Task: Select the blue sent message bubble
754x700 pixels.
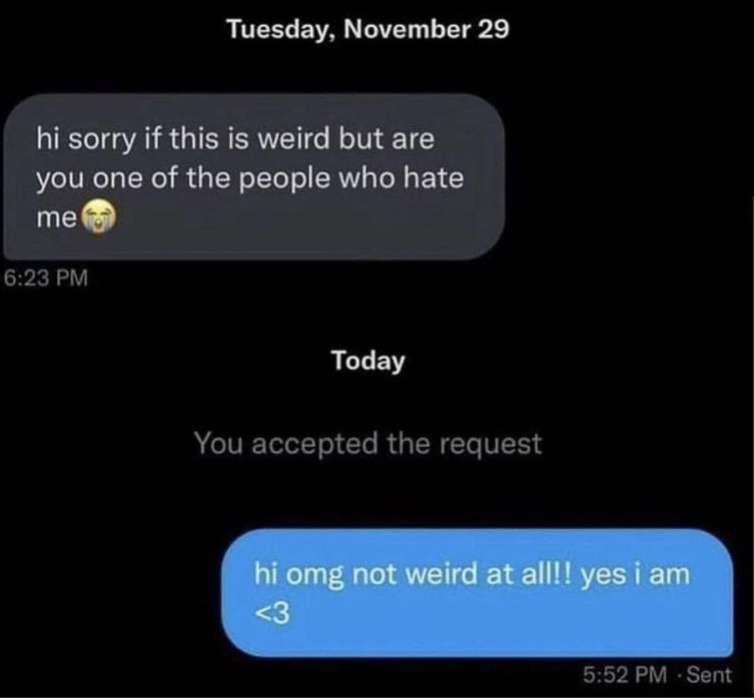Action: [x=477, y=593]
